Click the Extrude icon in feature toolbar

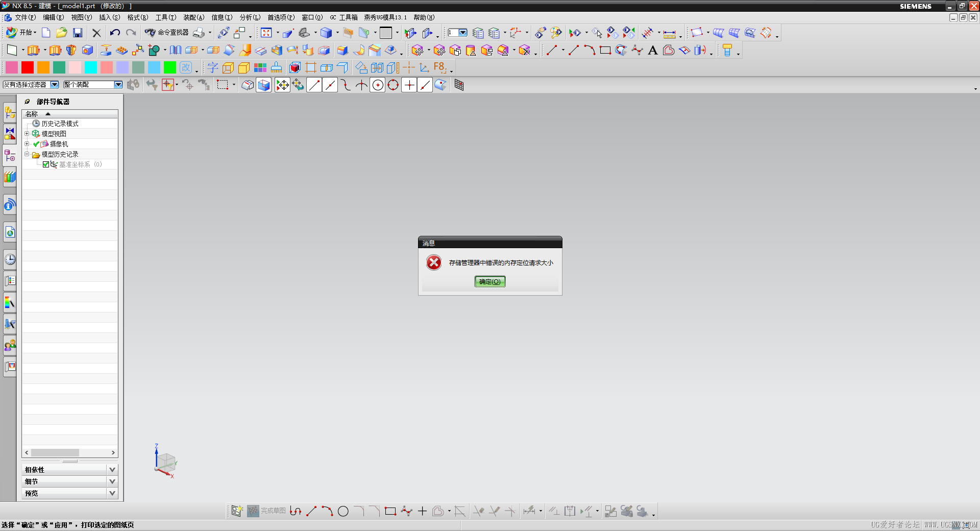[33, 50]
